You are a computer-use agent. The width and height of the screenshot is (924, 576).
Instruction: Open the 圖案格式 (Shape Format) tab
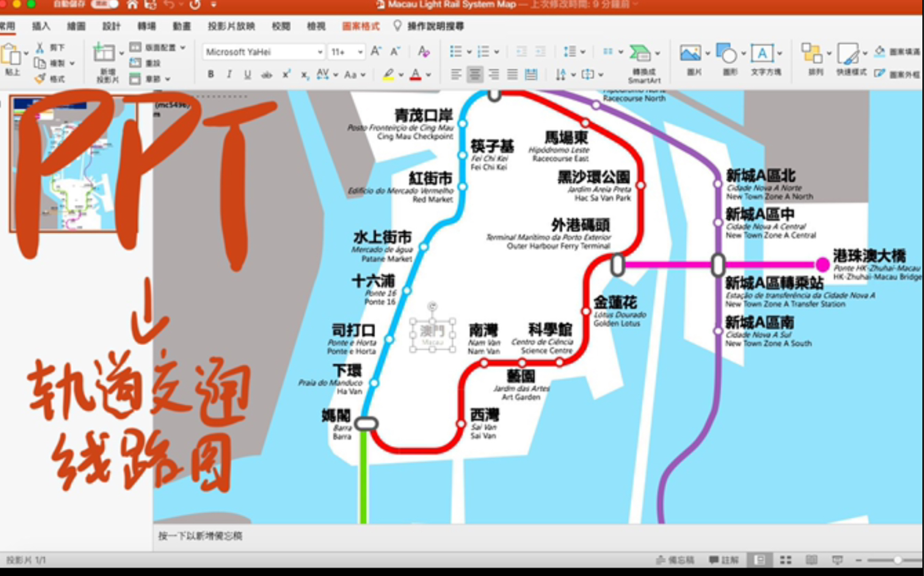click(x=361, y=26)
